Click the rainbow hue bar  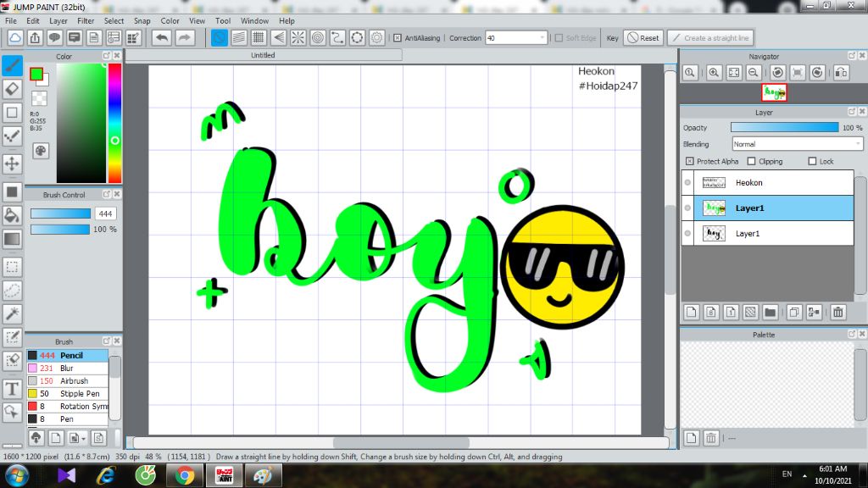(x=114, y=123)
